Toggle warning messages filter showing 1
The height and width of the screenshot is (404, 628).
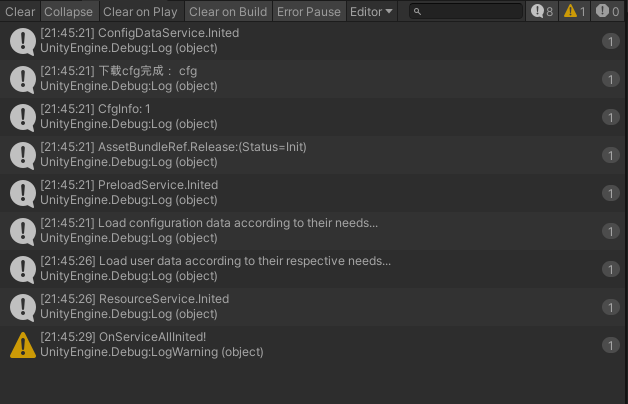[574, 12]
